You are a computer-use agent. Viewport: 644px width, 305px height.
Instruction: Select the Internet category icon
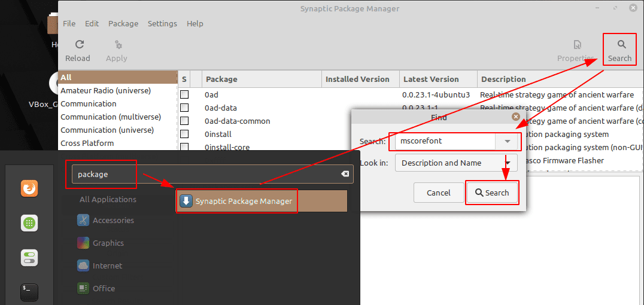83,266
